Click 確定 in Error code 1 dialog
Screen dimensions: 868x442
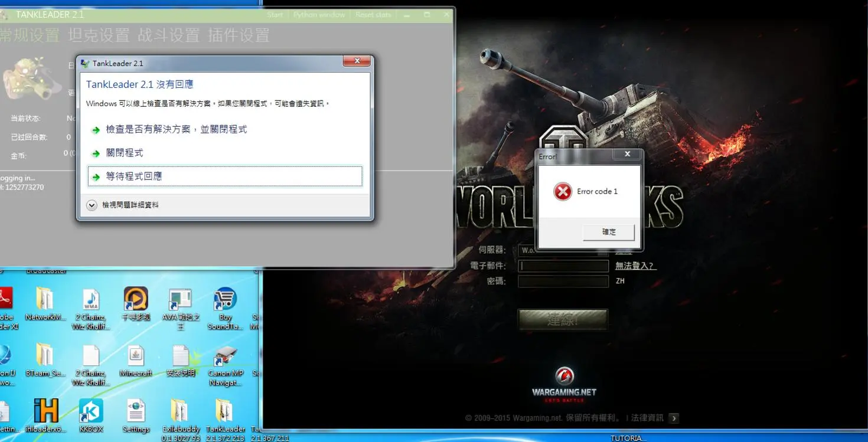tap(609, 232)
